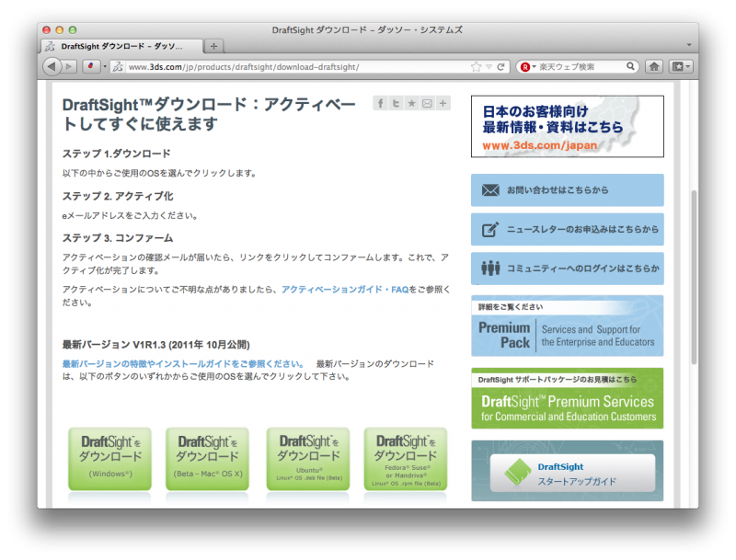The width and height of the screenshot is (736, 560).
Task: Click the red-dot toolbar button beside the navigation arrows
Action: coord(90,66)
